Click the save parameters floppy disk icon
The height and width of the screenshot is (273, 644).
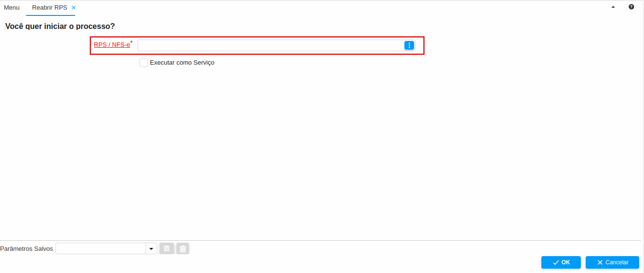[x=167, y=248]
